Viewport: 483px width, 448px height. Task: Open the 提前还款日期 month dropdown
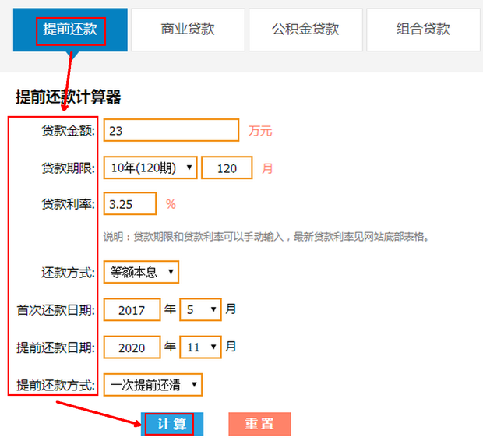point(200,347)
